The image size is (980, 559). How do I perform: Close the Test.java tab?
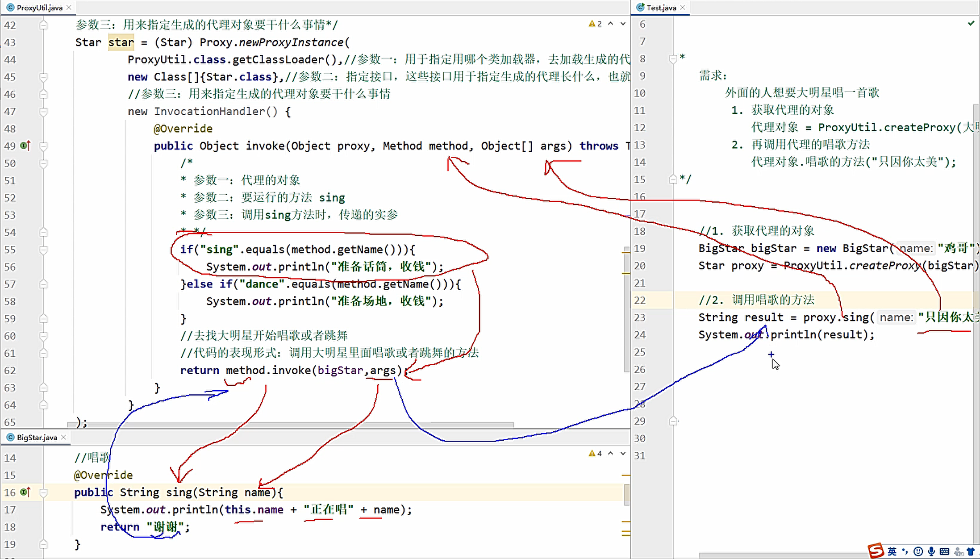tap(683, 8)
